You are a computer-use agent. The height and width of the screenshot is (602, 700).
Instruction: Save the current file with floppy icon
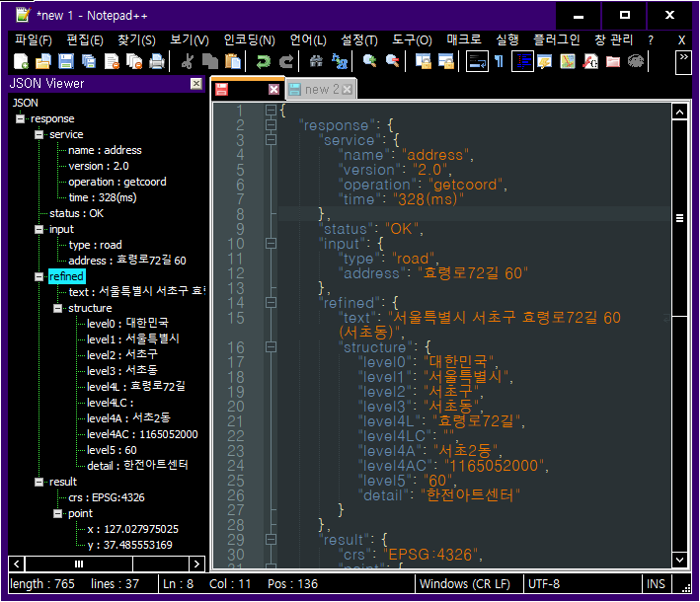(x=66, y=61)
